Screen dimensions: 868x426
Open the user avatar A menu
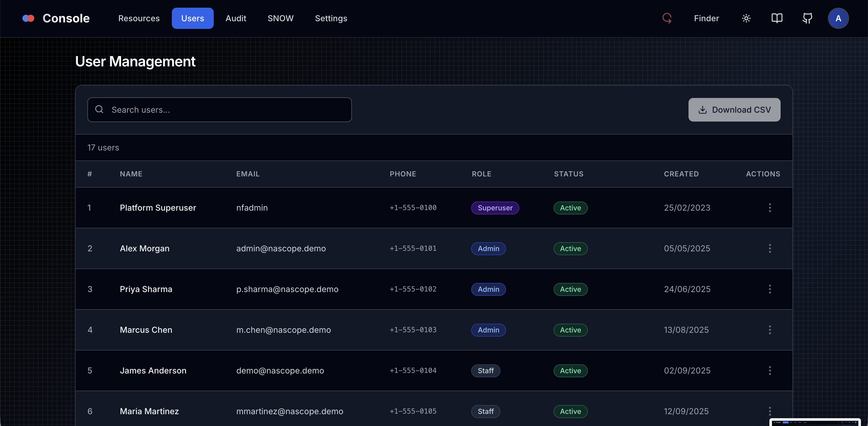[x=838, y=18]
